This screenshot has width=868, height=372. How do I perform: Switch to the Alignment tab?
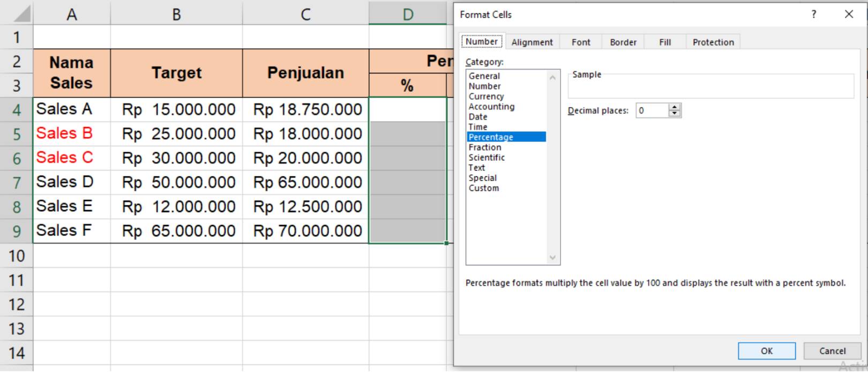tap(532, 42)
